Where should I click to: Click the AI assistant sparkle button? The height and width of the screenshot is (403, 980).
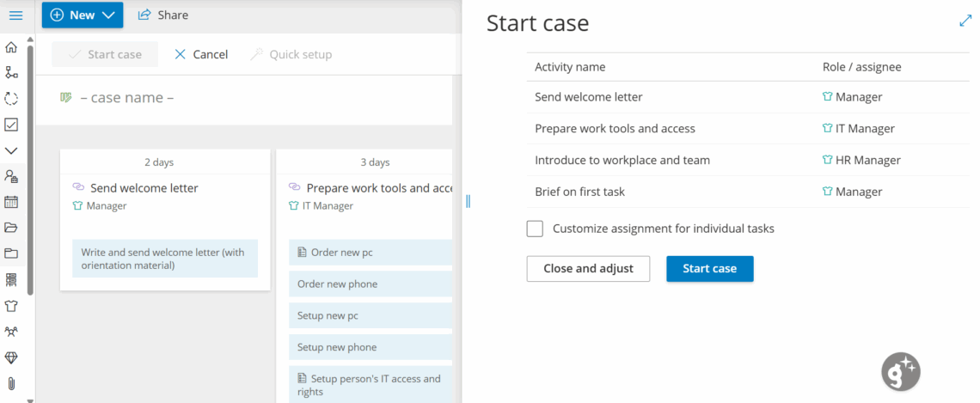pyautogui.click(x=900, y=372)
